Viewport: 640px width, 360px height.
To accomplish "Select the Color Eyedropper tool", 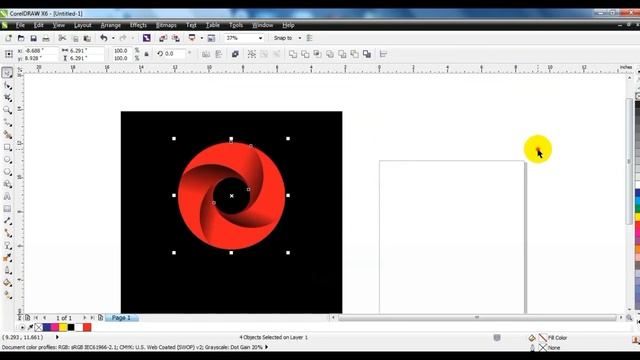I will coord(7,258).
